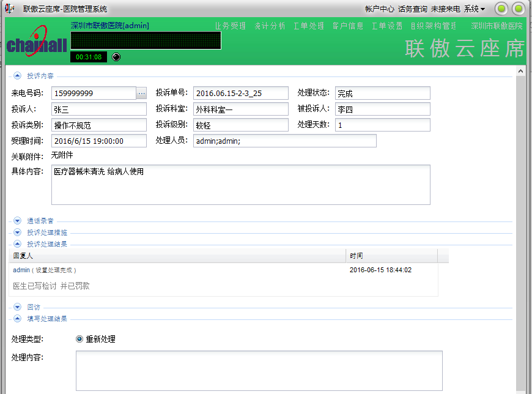Expand the 通话录音 section
Viewport: 532px width, 394px height.
pyautogui.click(x=17, y=220)
